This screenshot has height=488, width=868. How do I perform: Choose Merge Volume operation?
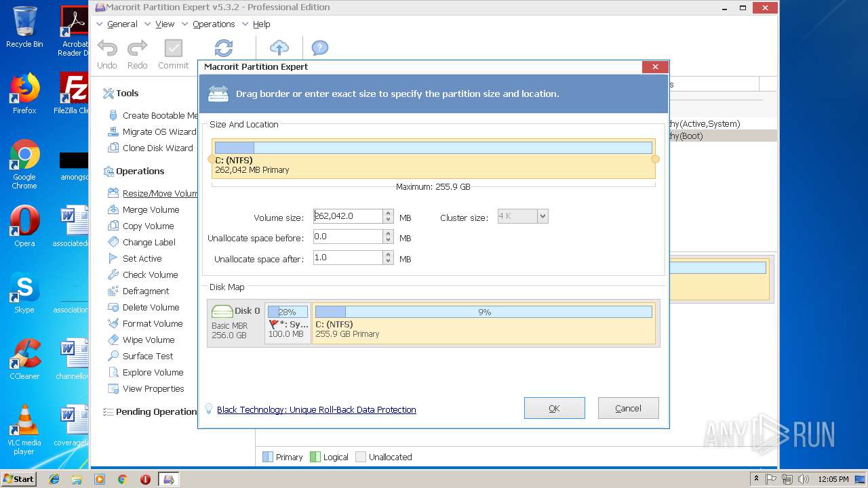[x=143, y=209]
